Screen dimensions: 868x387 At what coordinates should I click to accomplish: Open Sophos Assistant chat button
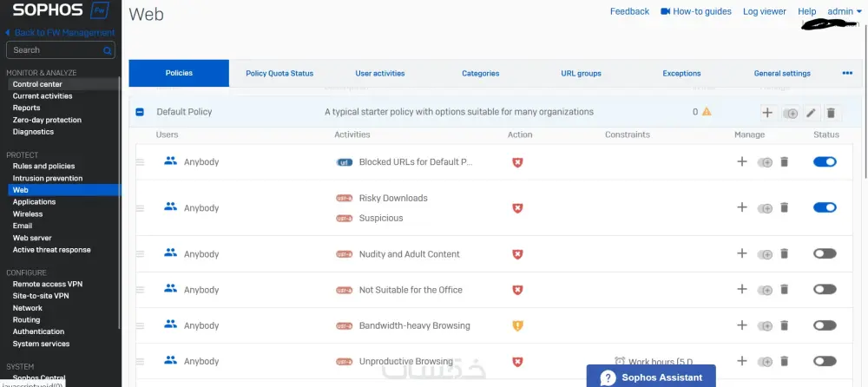pos(651,377)
